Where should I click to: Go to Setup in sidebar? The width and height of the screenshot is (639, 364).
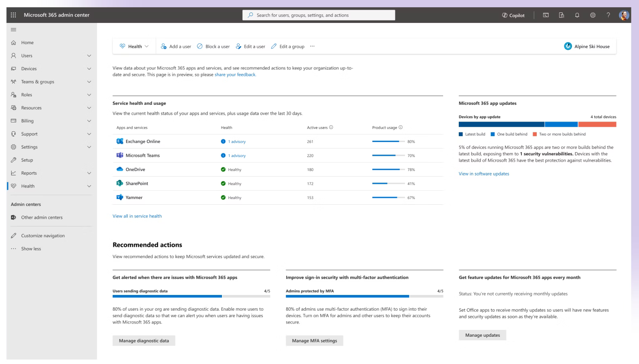click(x=27, y=160)
